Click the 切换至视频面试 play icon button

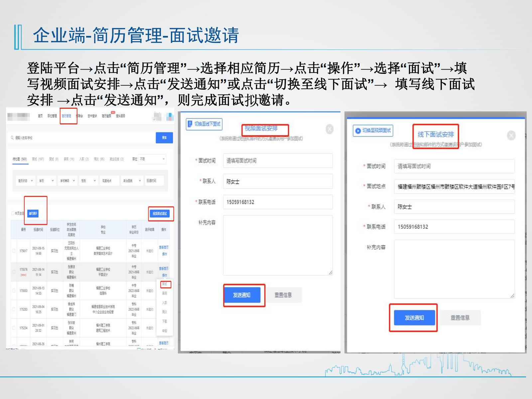point(373,130)
